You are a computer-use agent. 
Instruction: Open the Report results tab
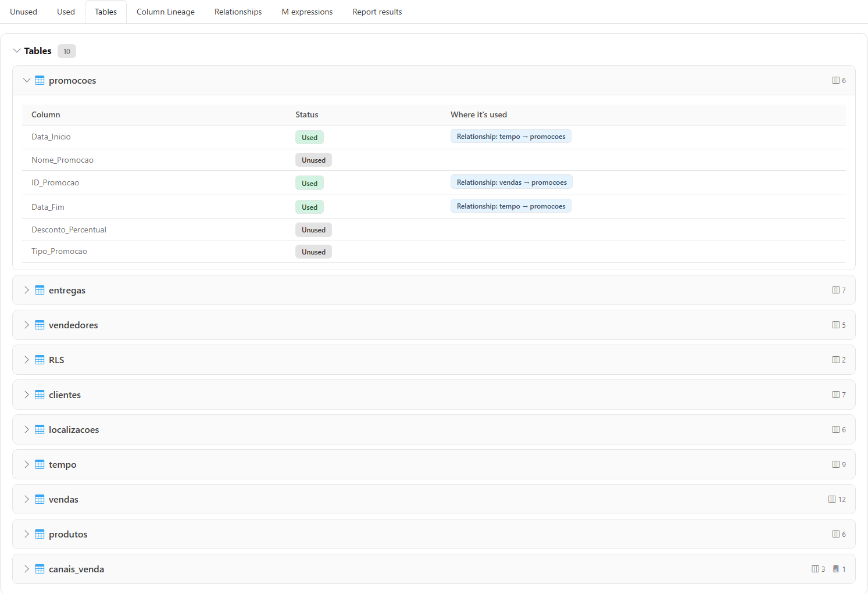coord(377,12)
